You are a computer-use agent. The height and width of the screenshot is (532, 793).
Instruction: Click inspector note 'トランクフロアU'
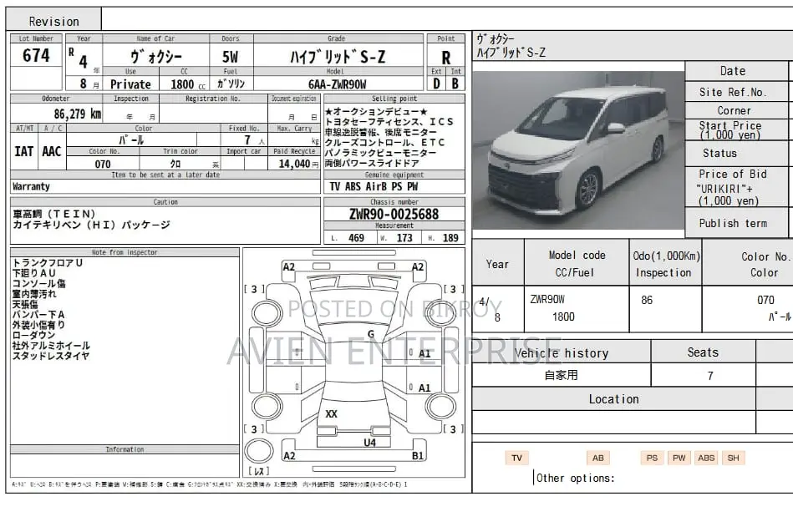pos(47,262)
